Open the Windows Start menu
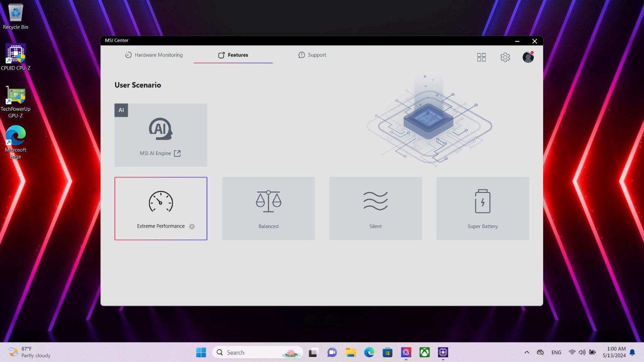This screenshot has width=644, height=362. tap(201, 353)
